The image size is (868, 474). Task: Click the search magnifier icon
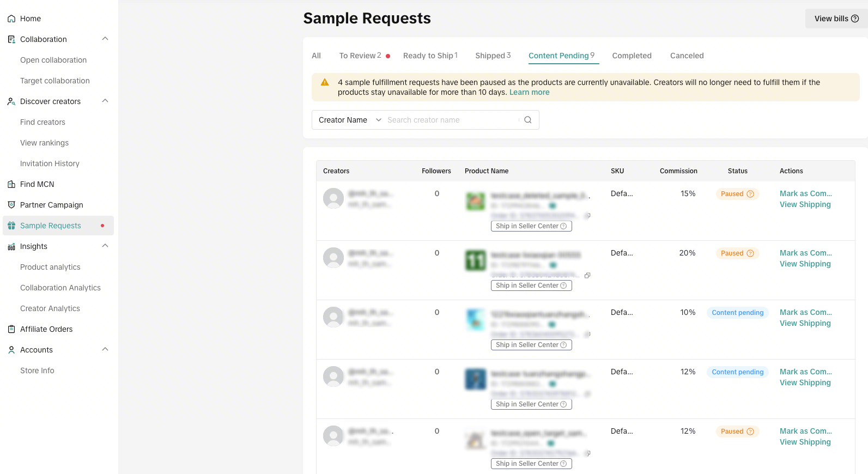(527, 120)
